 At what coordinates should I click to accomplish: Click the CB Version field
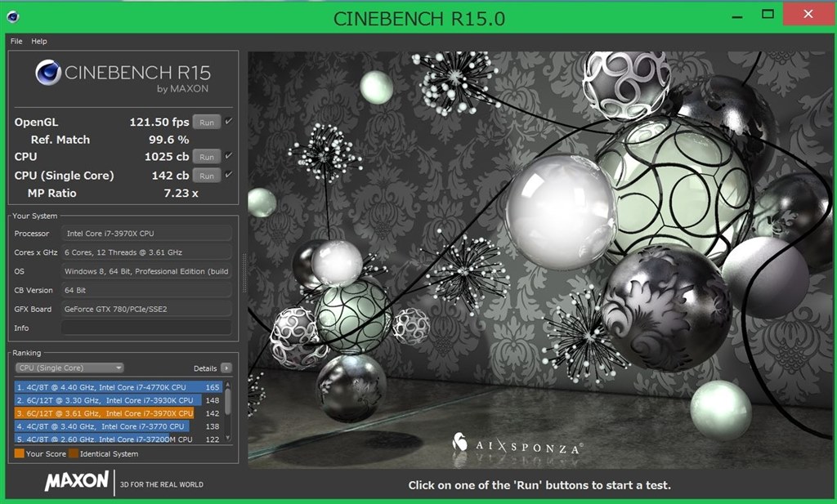[x=146, y=290]
